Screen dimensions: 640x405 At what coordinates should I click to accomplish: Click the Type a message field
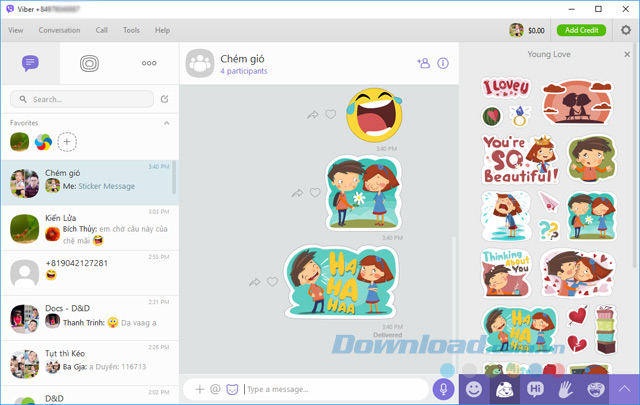(335, 389)
